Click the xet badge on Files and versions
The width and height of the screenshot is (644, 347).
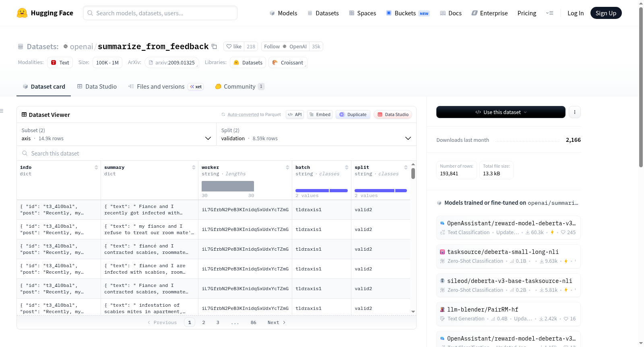coord(196,87)
